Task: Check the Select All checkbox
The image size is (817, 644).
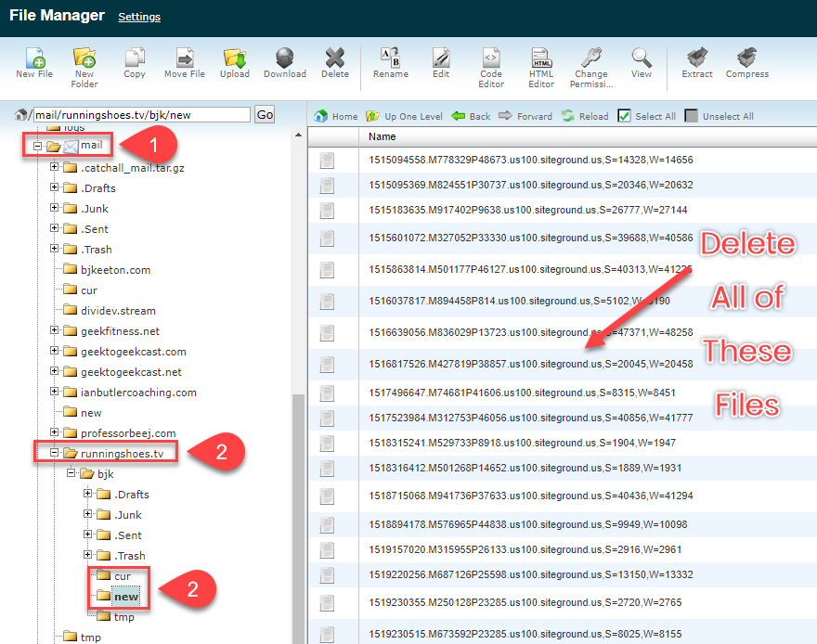Action: pyautogui.click(x=625, y=116)
